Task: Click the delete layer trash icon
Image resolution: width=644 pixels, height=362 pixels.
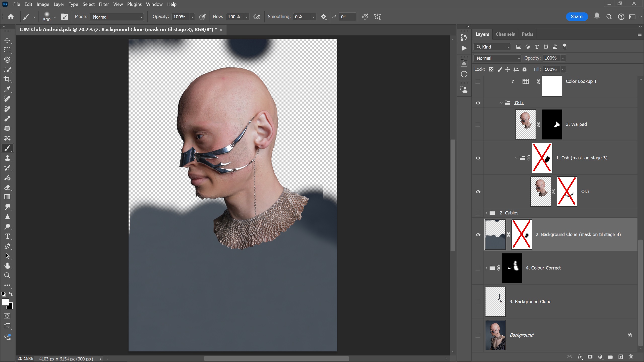Action: [x=630, y=357]
